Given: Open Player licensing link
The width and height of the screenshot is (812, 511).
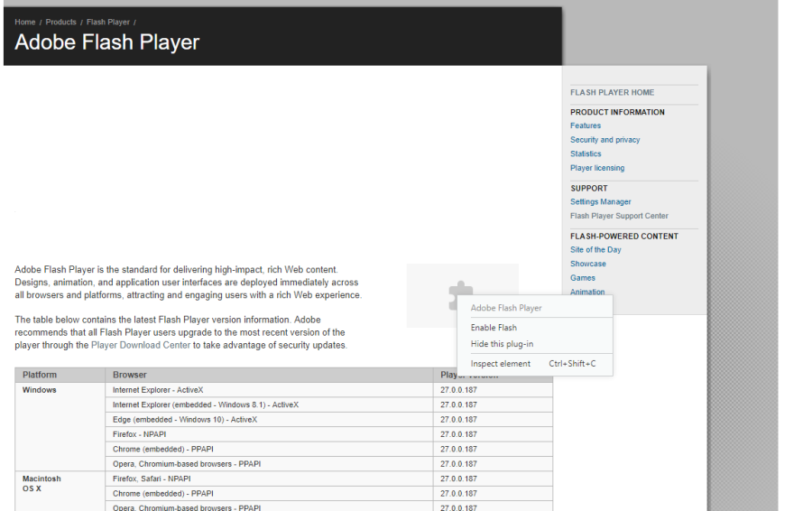Looking at the screenshot, I should coord(597,168).
